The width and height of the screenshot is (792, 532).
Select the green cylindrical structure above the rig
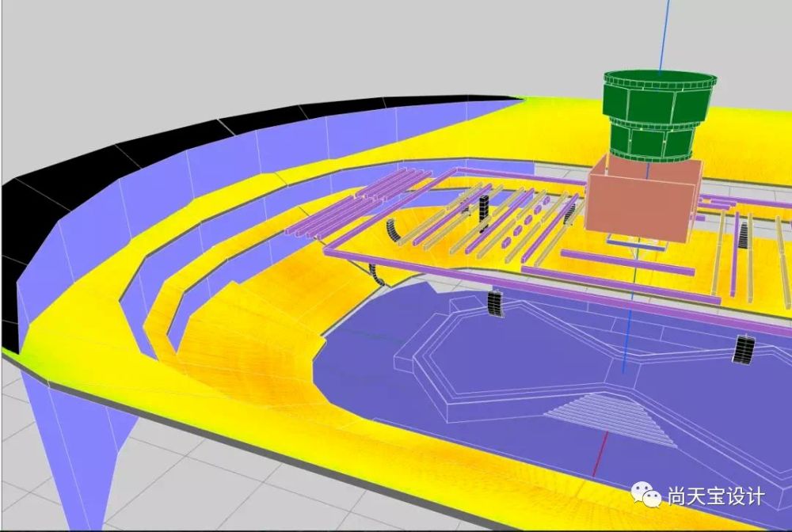point(660,116)
